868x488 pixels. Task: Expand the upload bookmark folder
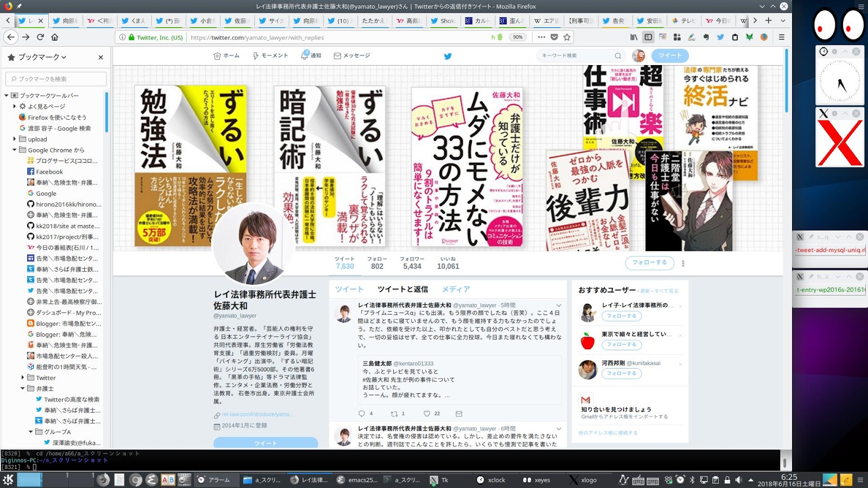pyautogui.click(x=15, y=139)
